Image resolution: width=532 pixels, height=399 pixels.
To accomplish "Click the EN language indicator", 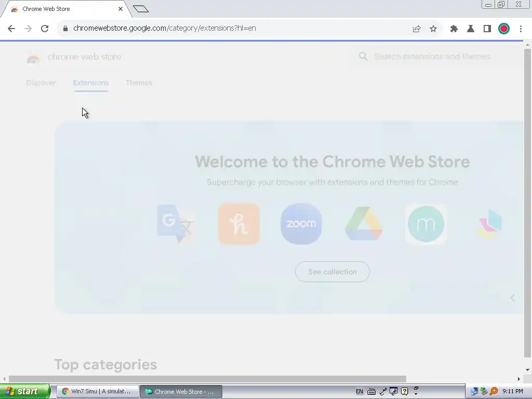I will (x=360, y=392).
